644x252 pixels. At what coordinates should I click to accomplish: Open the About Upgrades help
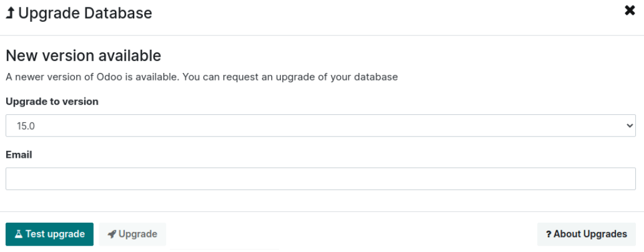[x=587, y=235]
